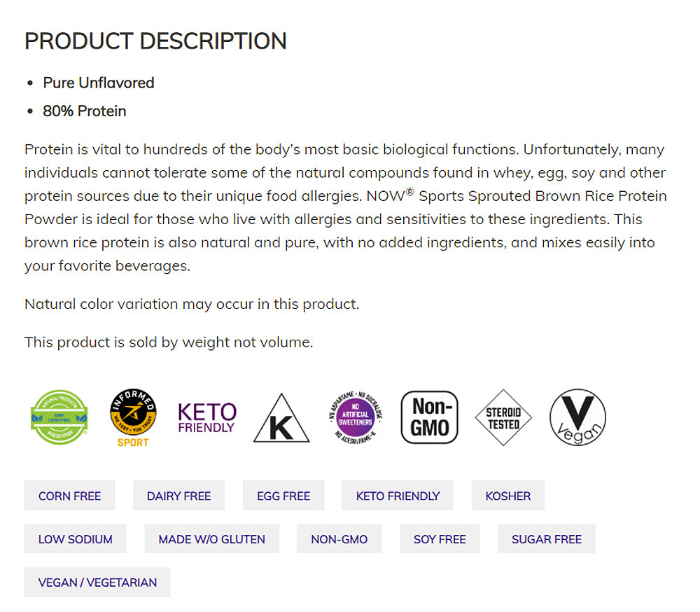
Task: Select the Non-GMO badge icon
Action: [x=429, y=416]
